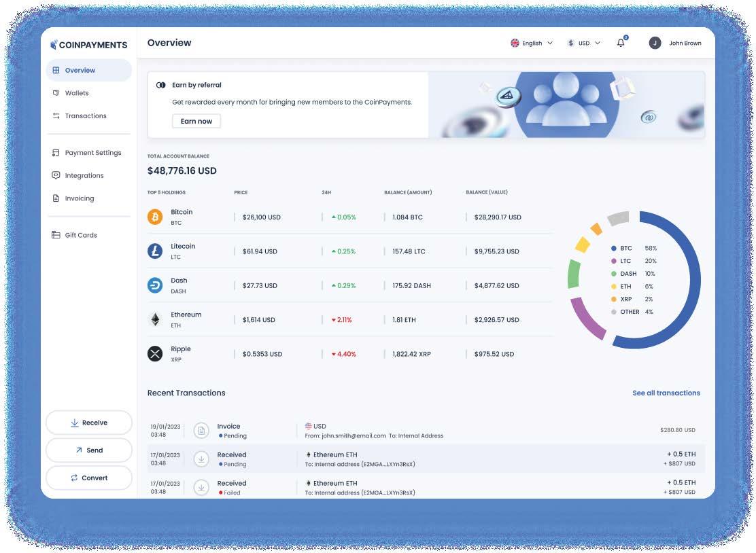756x553 pixels.
Task: Click the UK flag language icon
Action: pyautogui.click(x=515, y=43)
